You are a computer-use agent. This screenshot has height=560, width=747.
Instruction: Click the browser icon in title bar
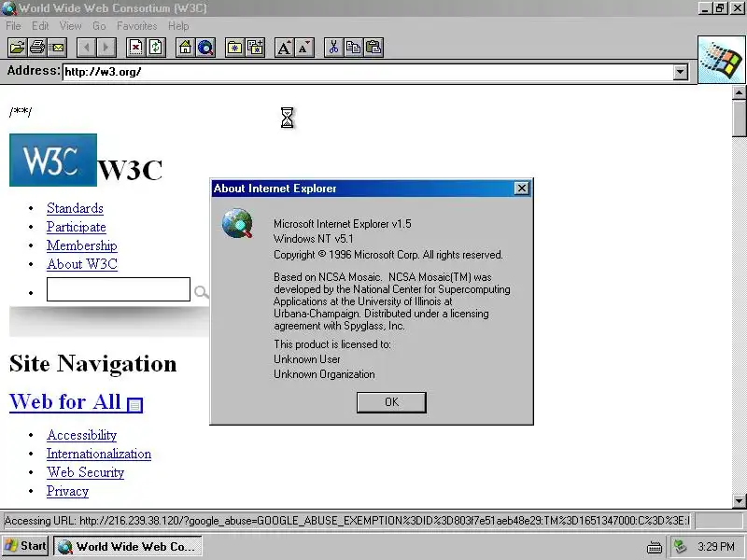point(8,8)
